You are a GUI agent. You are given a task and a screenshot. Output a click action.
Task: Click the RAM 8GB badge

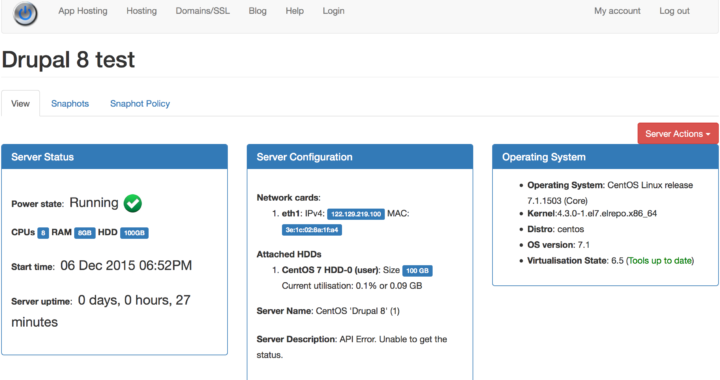pos(84,233)
